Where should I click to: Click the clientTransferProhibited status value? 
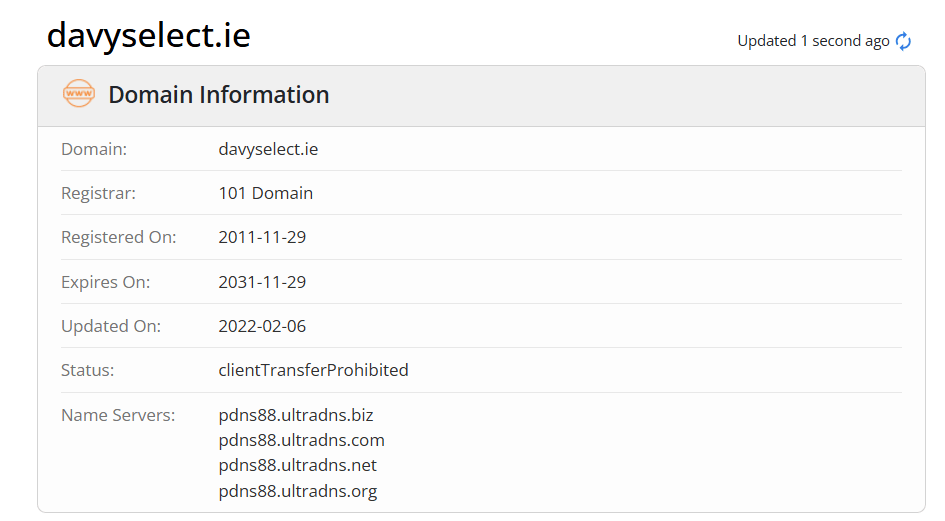click(x=313, y=370)
